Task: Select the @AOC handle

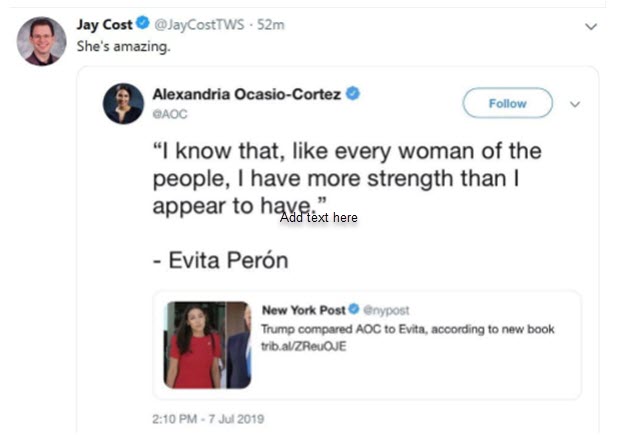Action: (x=169, y=114)
